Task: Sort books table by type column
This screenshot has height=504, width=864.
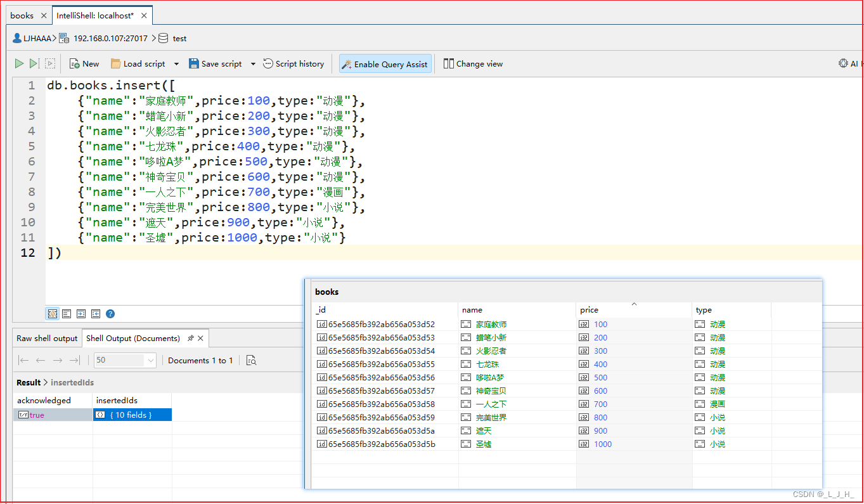Action: pos(732,310)
